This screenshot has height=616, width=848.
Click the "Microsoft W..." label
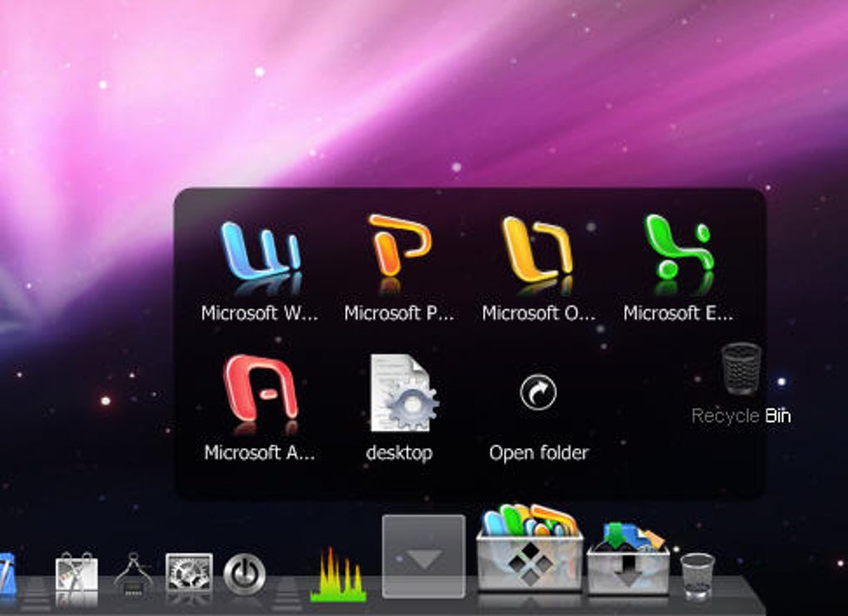pyautogui.click(x=259, y=313)
